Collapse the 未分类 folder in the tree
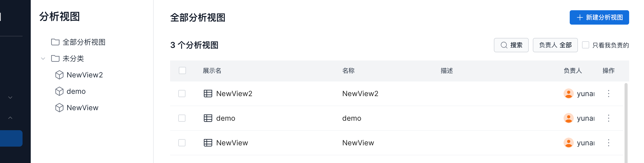This screenshot has width=644, height=163. point(43,58)
